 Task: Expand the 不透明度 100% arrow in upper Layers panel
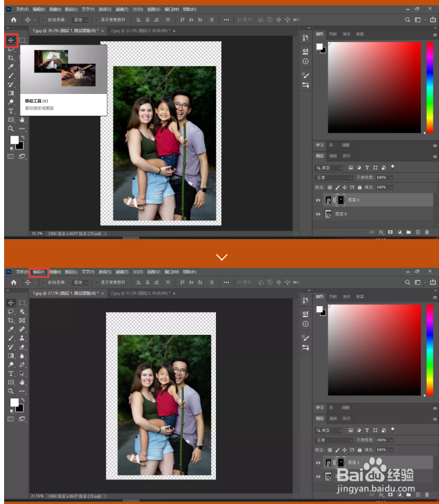pos(391,178)
